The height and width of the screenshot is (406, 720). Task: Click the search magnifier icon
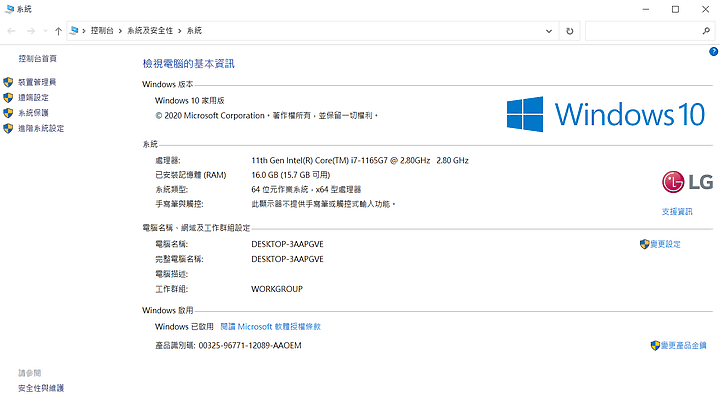point(706,31)
